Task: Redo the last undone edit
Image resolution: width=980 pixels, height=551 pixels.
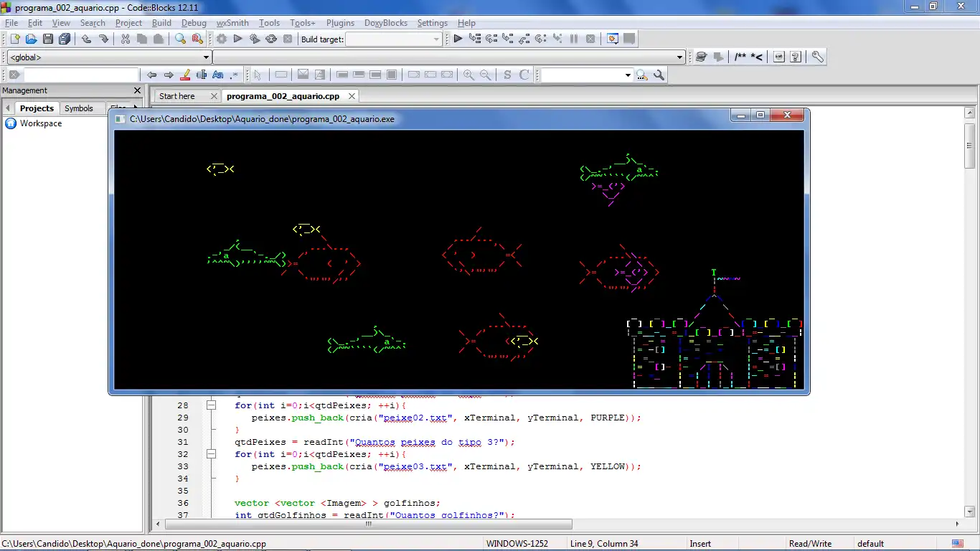Action: pos(104,39)
